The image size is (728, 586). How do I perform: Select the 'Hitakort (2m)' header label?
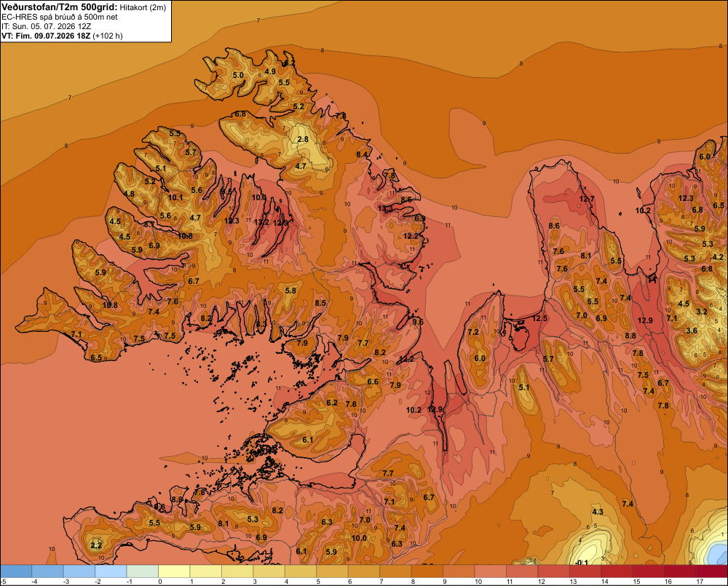click(143, 7)
